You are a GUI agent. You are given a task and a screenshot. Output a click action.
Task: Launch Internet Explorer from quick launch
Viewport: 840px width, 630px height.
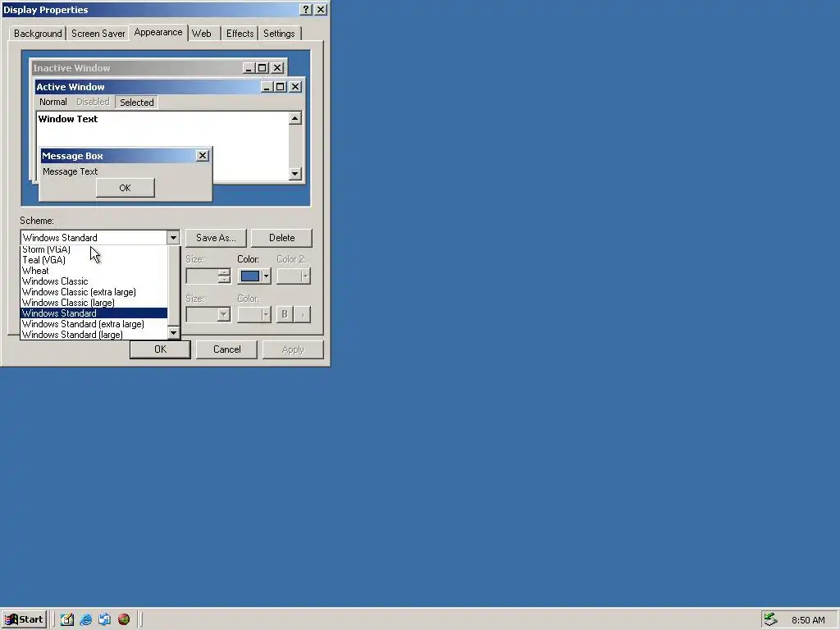coord(85,619)
